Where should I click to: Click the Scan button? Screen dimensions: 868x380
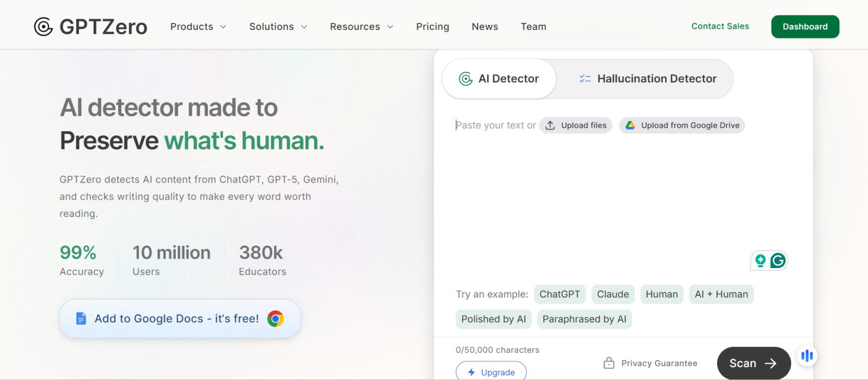(x=754, y=363)
